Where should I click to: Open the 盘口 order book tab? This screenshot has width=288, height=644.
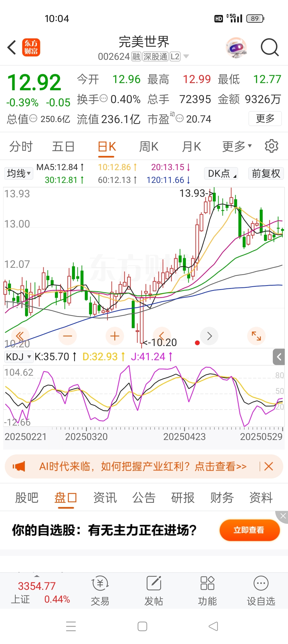66,498
